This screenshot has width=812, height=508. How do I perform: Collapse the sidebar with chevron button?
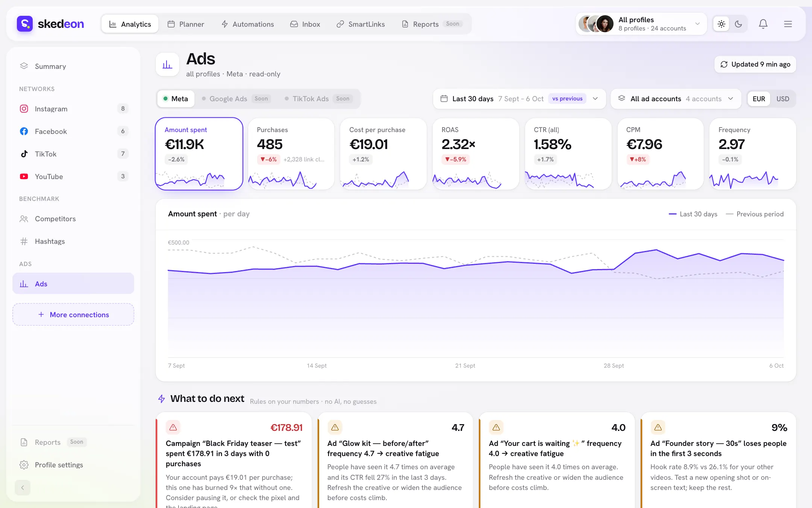tap(23, 488)
